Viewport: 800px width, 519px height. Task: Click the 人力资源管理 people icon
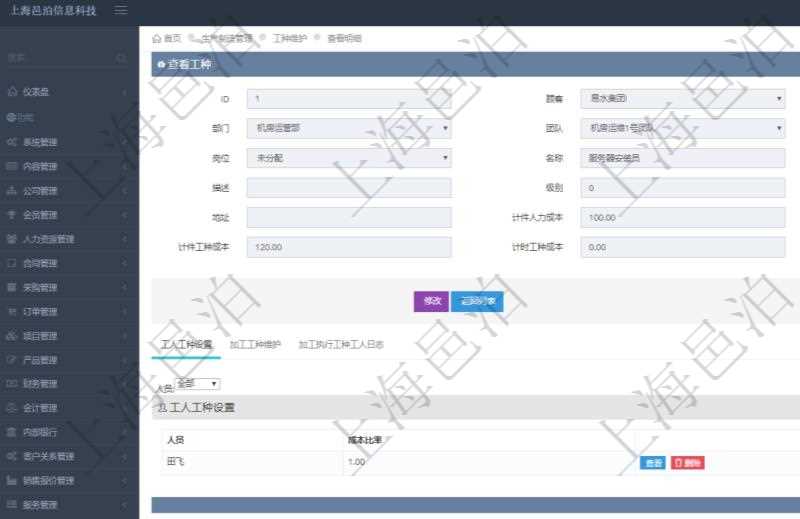tap(12, 239)
